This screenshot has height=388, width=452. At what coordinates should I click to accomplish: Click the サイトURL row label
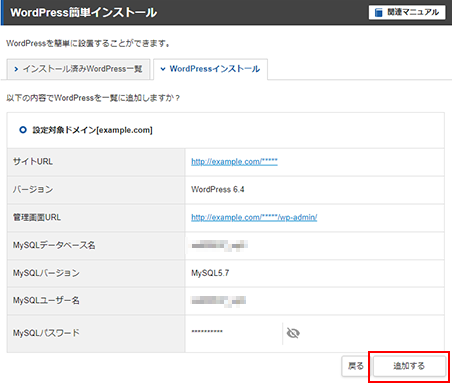click(x=33, y=162)
